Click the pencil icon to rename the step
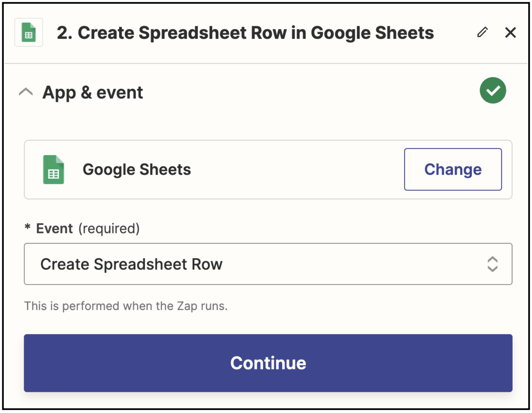Screen dimensions: 532x413 click(483, 33)
